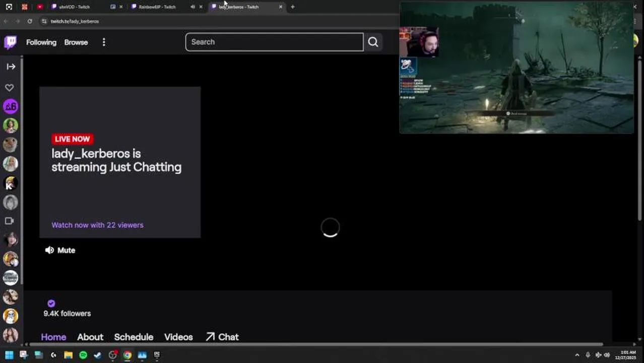Image resolution: width=644 pixels, height=363 pixels.
Task: Click Watch now with 22 viewers
Action: tap(97, 225)
